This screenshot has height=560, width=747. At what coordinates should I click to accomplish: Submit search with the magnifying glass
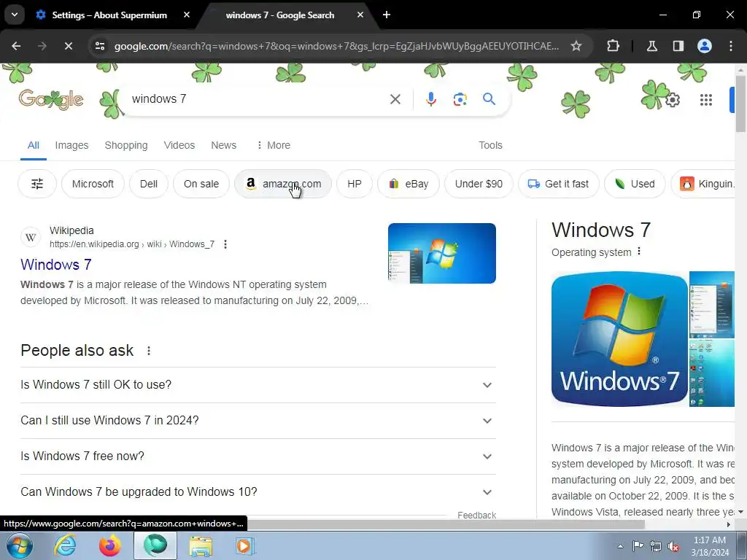point(489,99)
